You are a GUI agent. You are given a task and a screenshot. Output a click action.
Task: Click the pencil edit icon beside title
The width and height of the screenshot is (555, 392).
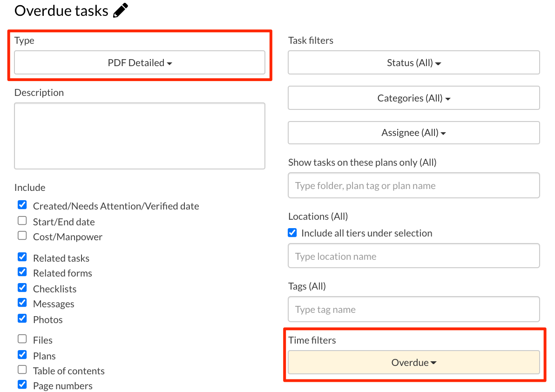click(x=121, y=10)
